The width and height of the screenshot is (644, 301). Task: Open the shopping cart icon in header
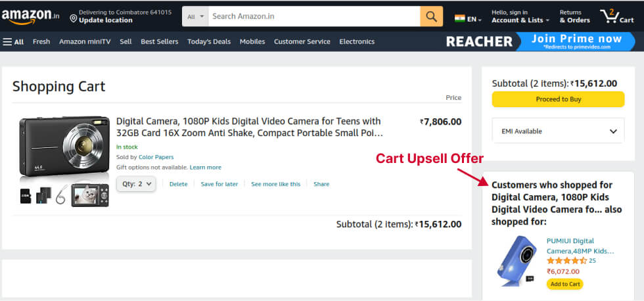coord(616,16)
